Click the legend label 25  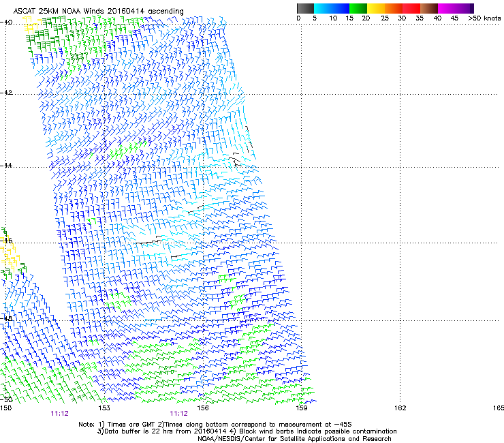pyautogui.click(x=385, y=18)
